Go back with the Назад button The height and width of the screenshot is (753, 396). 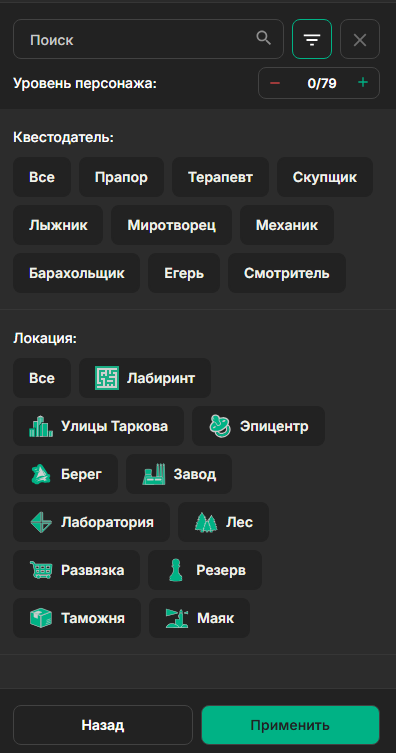click(103, 725)
